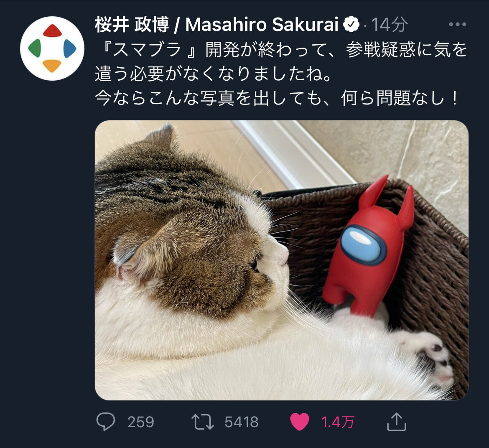Click the tweet line beginning 今ならこんな写真
Viewport: 489px width, 448px height.
276,98
